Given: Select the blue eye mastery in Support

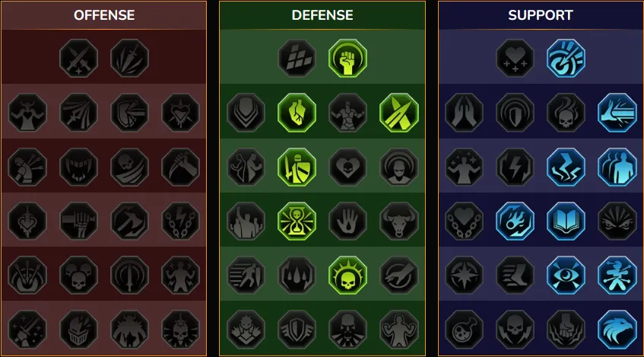Looking at the screenshot, I should point(566,275).
